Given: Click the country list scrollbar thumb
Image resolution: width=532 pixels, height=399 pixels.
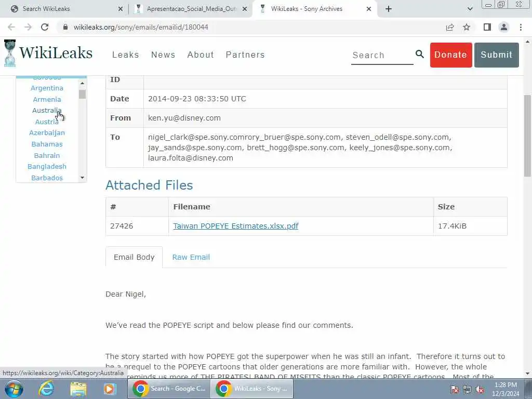Looking at the screenshot, I should coord(83,95).
